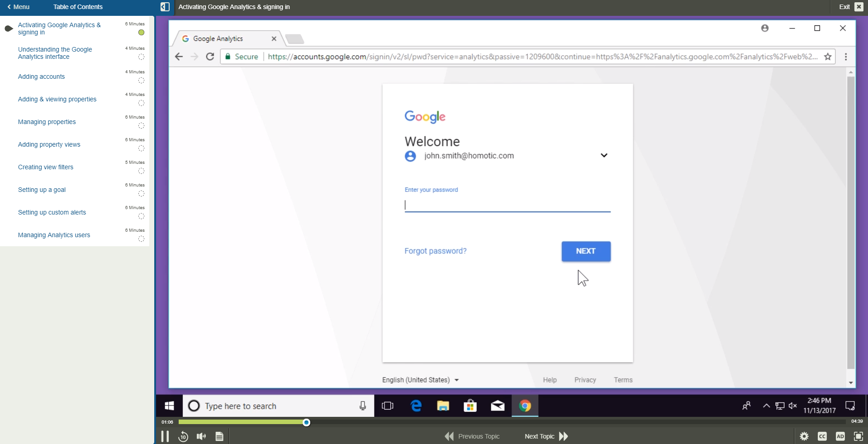Show hidden taskbar icons with the chevron

tap(766, 406)
